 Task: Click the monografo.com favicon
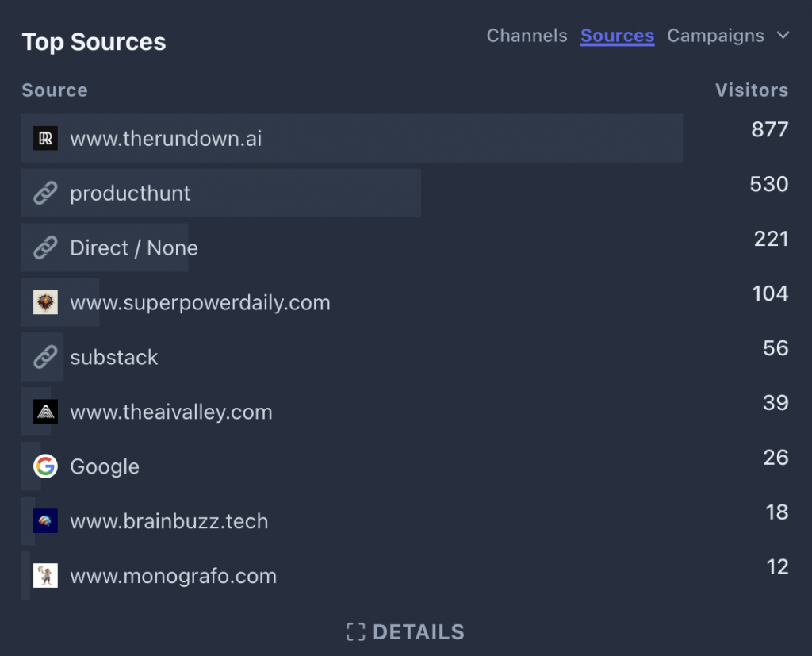click(45, 576)
